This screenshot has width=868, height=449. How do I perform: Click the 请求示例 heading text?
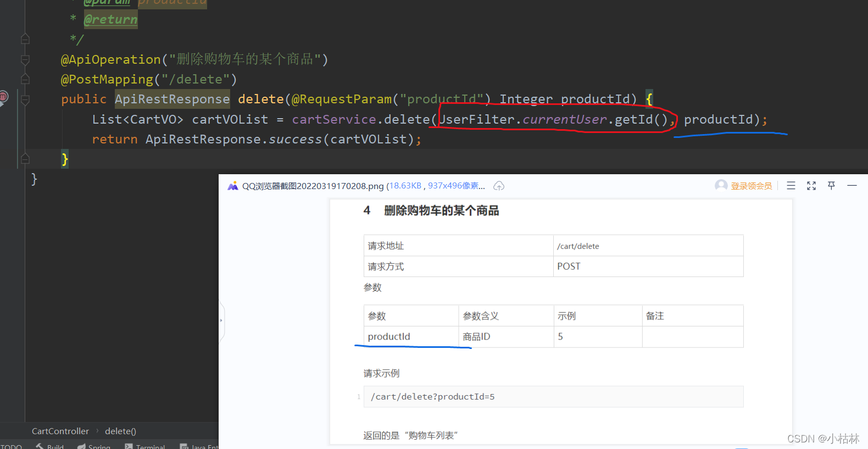pyautogui.click(x=381, y=373)
